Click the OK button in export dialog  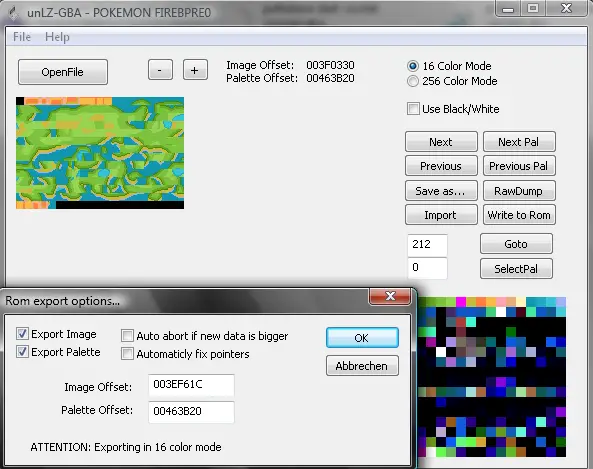(362, 338)
